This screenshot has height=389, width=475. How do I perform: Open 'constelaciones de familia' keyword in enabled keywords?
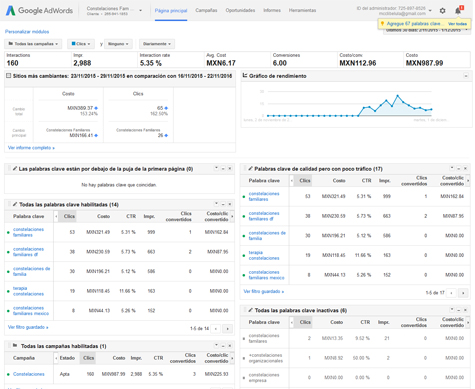click(32, 271)
